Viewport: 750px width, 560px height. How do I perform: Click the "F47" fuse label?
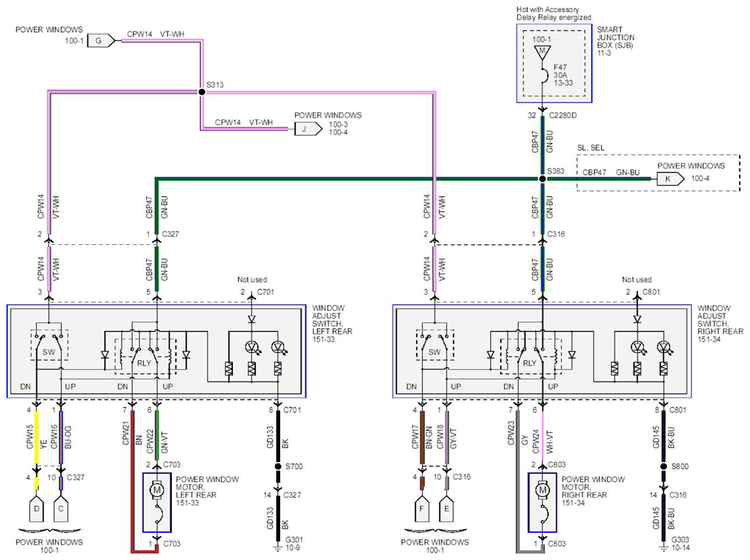(x=560, y=67)
